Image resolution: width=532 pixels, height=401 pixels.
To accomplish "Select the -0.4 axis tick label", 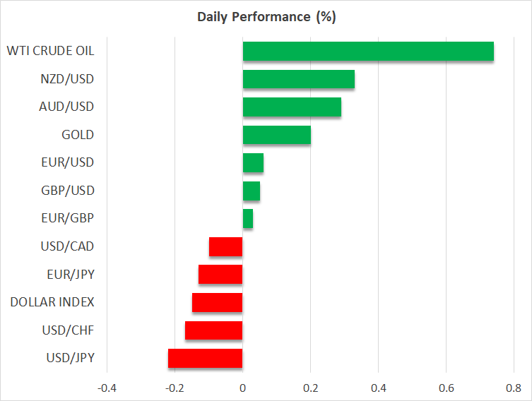I will (107, 388).
